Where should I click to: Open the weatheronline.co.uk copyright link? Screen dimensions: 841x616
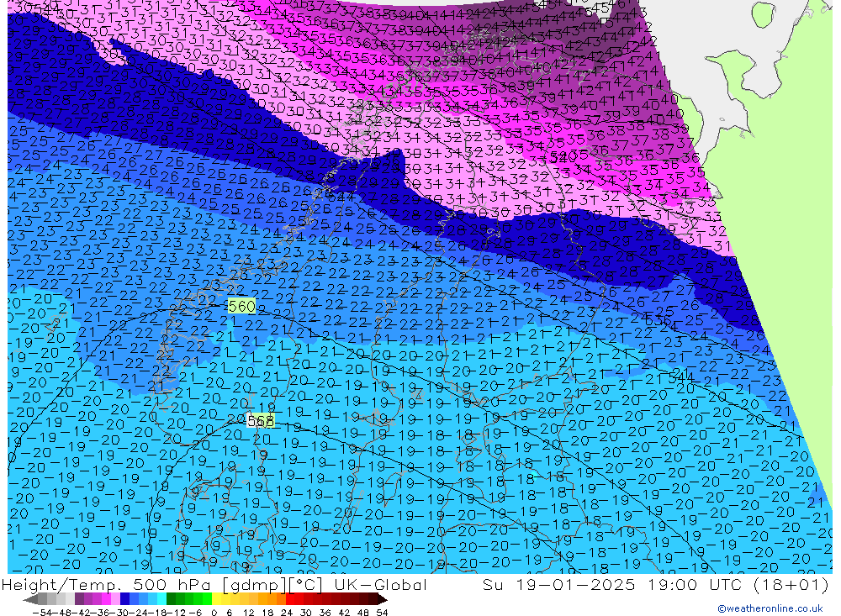pos(770,608)
